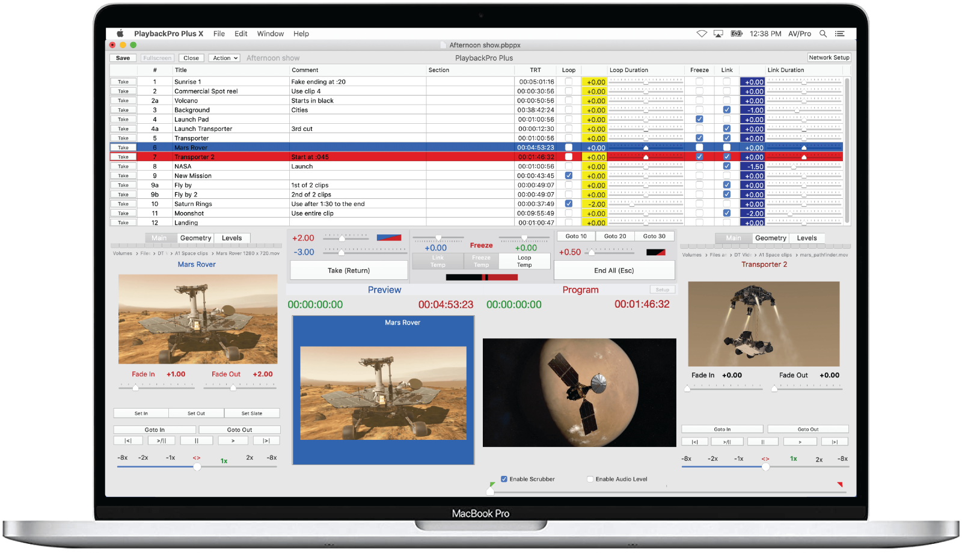Disable the Enable Scrubber checkbox
This screenshot has width=962, height=560.
(x=504, y=479)
